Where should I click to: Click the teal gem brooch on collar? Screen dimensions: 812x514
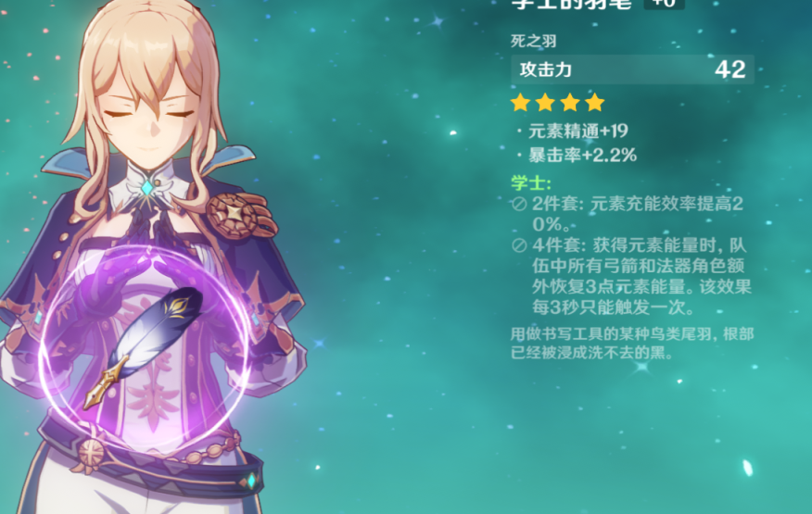147,188
